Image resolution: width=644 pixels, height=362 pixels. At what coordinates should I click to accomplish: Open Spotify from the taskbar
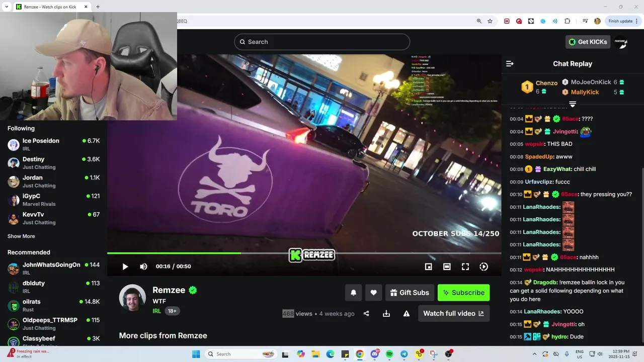pos(389,354)
